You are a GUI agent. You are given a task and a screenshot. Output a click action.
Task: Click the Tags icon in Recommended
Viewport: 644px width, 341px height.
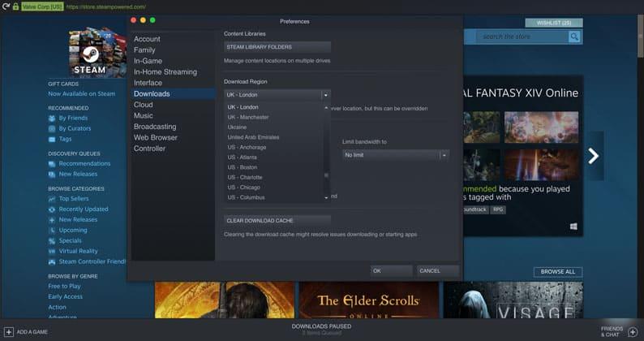coord(52,140)
